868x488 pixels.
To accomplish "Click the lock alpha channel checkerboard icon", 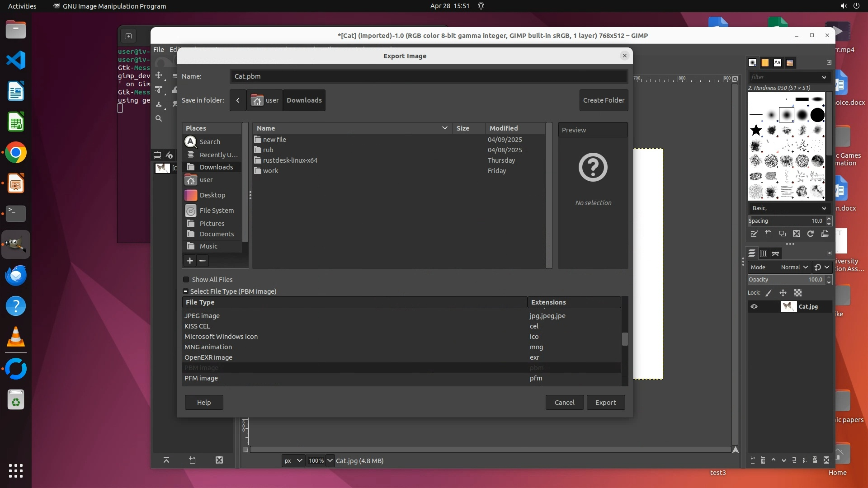I will [798, 293].
